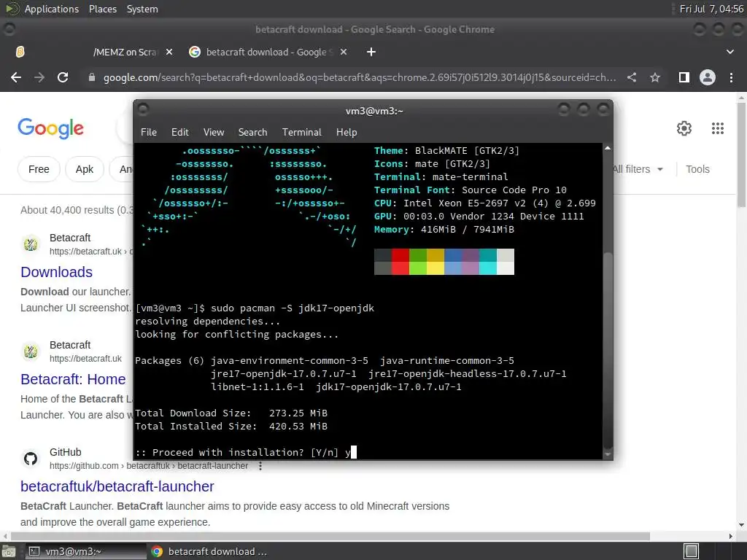
Task: Click show desktop icon in bottom panel
Action: pyautogui.click(x=9, y=551)
